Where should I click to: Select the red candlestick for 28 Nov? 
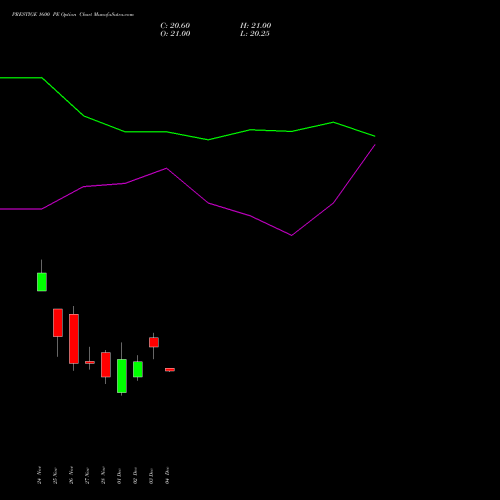tap(106, 365)
